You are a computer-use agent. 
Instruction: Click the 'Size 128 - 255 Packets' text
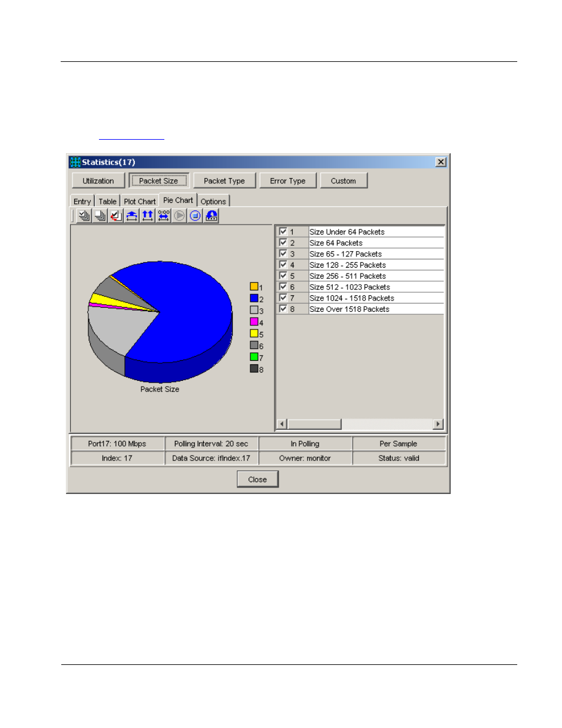point(348,265)
